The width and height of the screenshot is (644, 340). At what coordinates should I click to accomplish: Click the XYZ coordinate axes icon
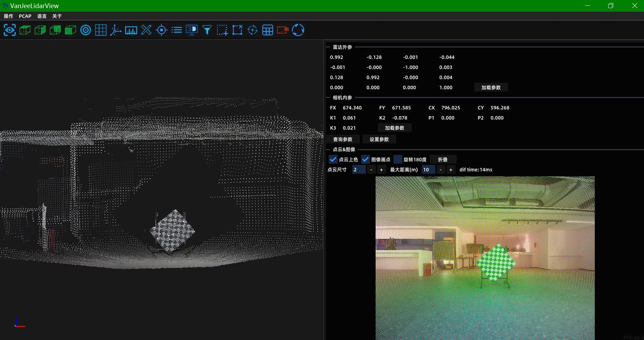coord(116,30)
